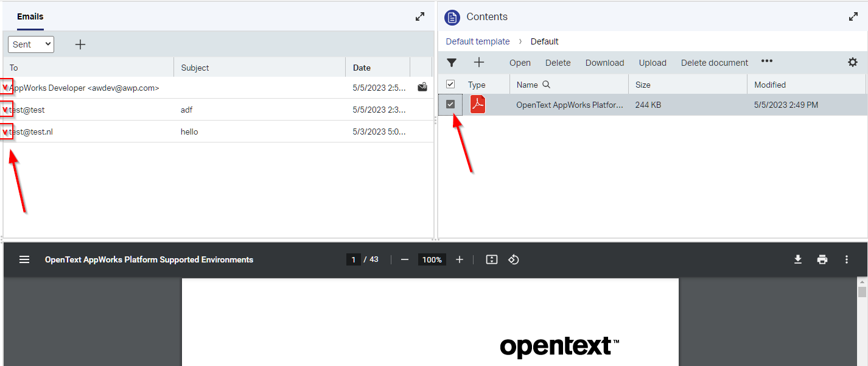
Task: Click the Upload button
Action: (653, 63)
